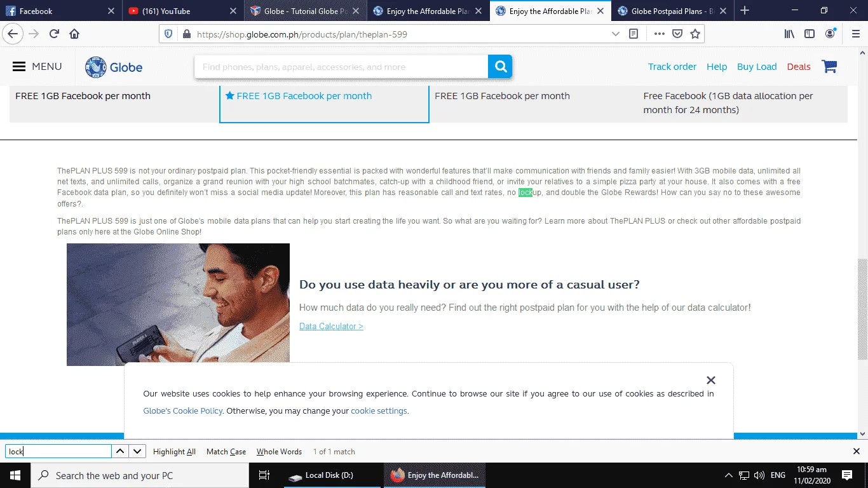Save page to Pocket

[x=677, y=34]
